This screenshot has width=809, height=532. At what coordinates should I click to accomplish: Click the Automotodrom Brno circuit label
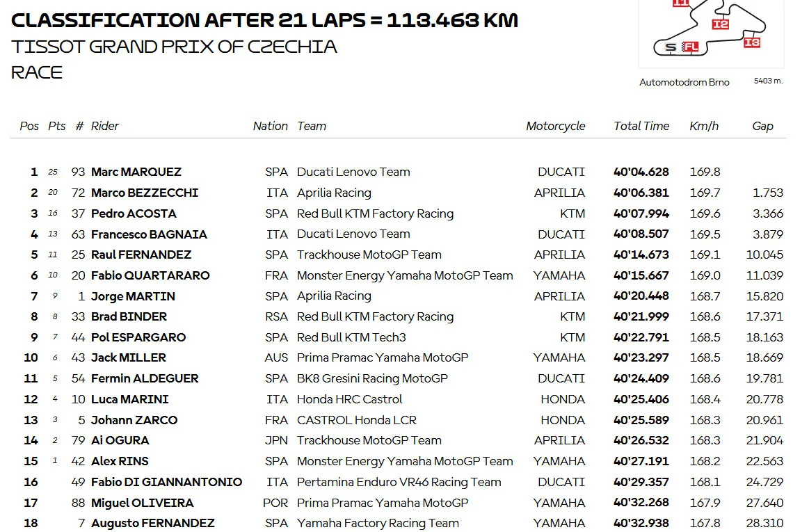pyautogui.click(x=684, y=82)
